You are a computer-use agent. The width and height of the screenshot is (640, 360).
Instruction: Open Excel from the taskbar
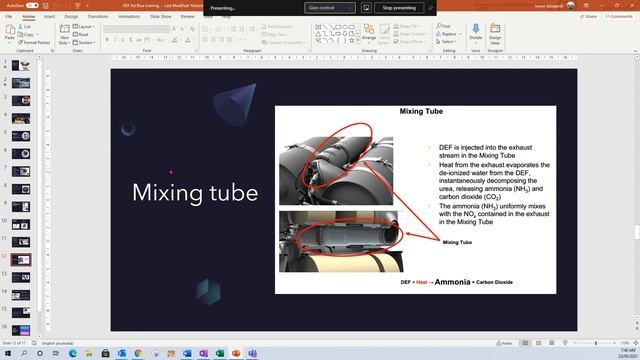point(220,353)
